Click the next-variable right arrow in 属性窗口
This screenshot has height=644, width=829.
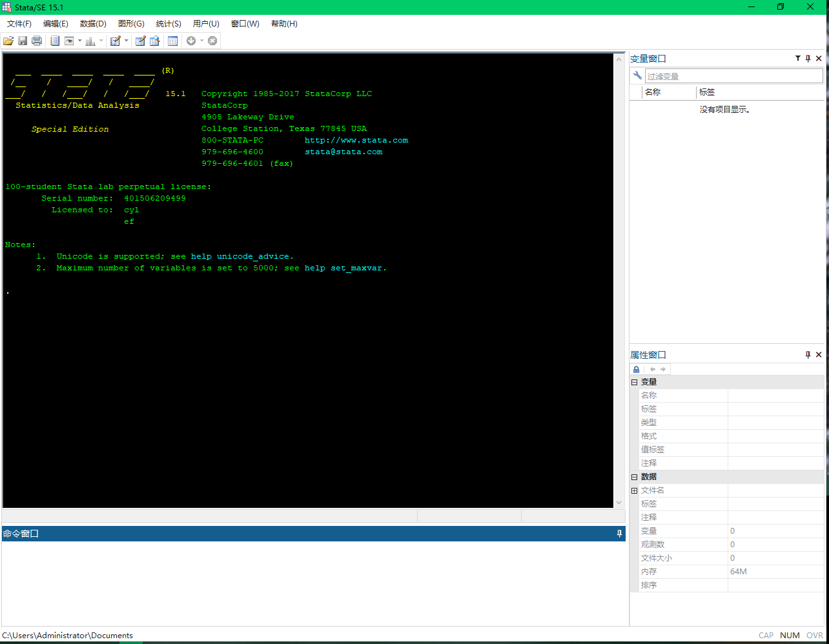pos(663,369)
